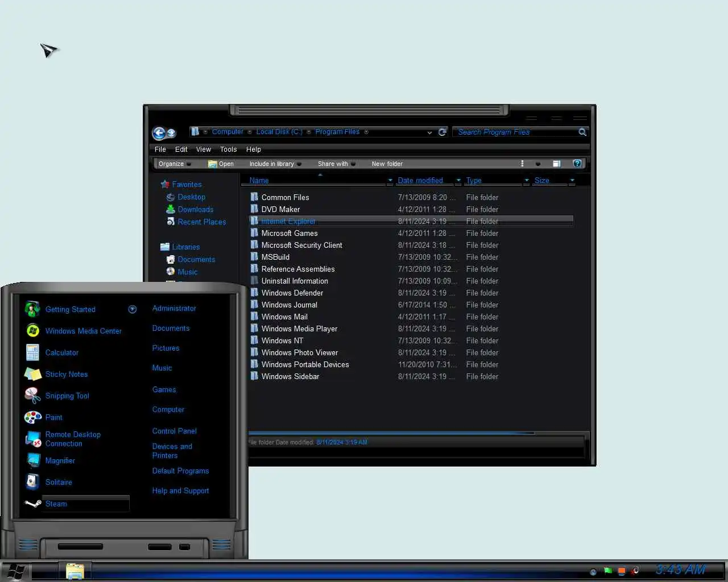Viewport: 728px width, 582px height.
Task: Open Windows Media Center via its icon
Action: pyautogui.click(x=32, y=331)
